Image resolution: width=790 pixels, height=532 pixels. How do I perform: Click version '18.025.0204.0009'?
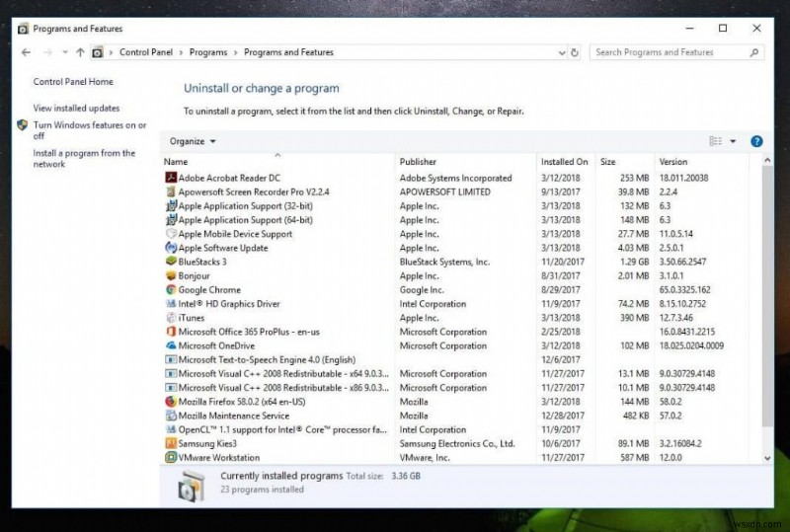(x=691, y=345)
